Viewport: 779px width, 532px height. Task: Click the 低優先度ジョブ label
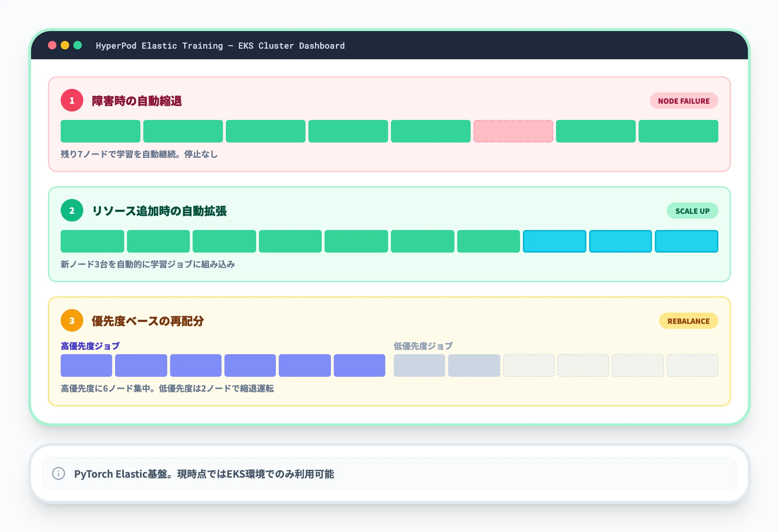423,346
